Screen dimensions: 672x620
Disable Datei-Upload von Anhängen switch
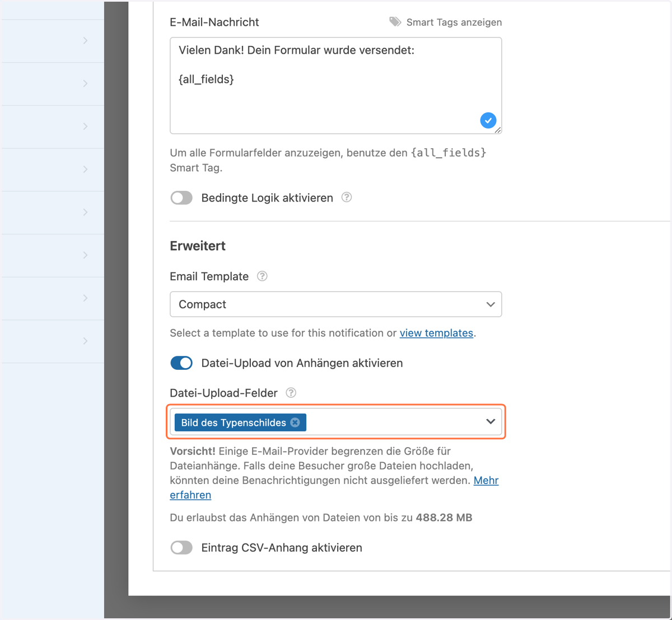181,363
